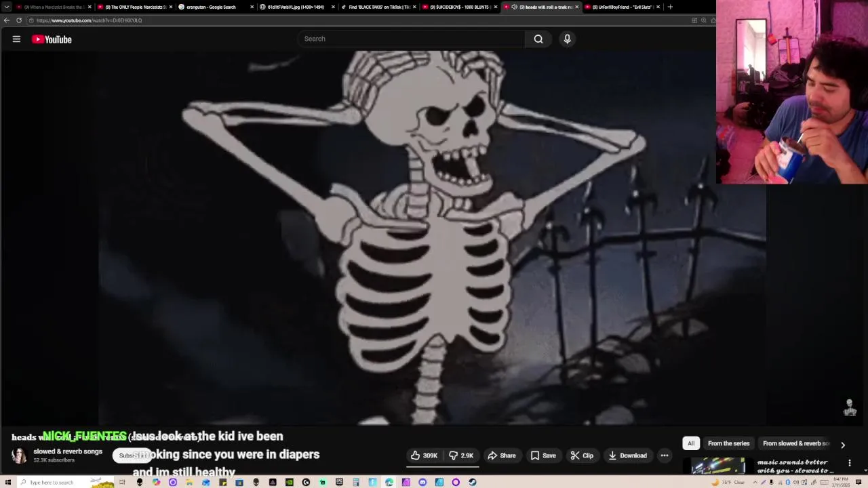
Task: Open the three-dot more actions menu
Action: (x=665, y=455)
